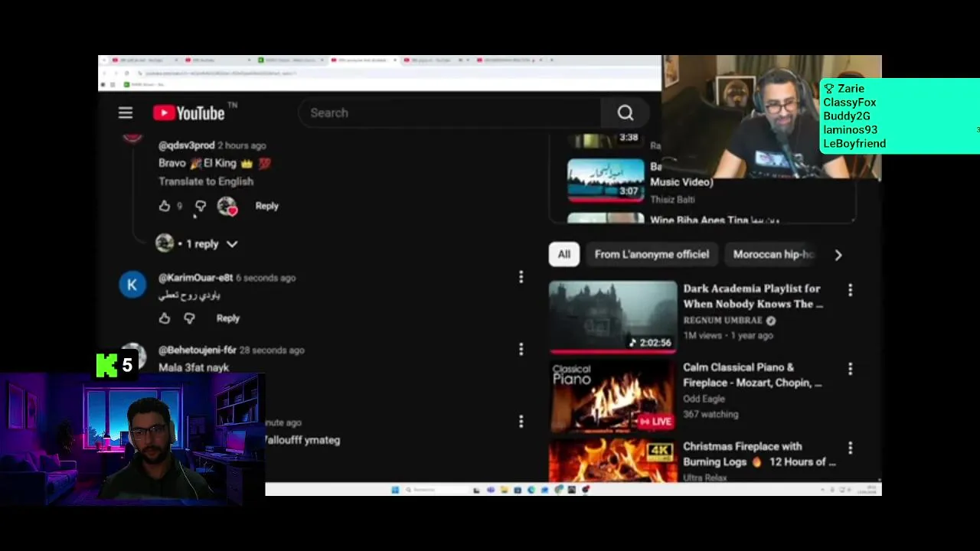Open more options for Calm Classical Piano
Screen dimensions: 980x551
click(850, 369)
